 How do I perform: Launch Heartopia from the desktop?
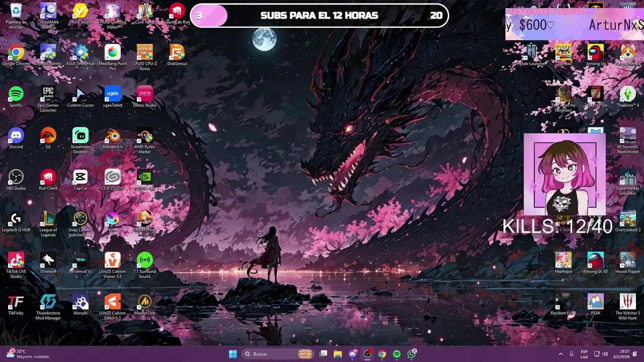click(x=563, y=260)
